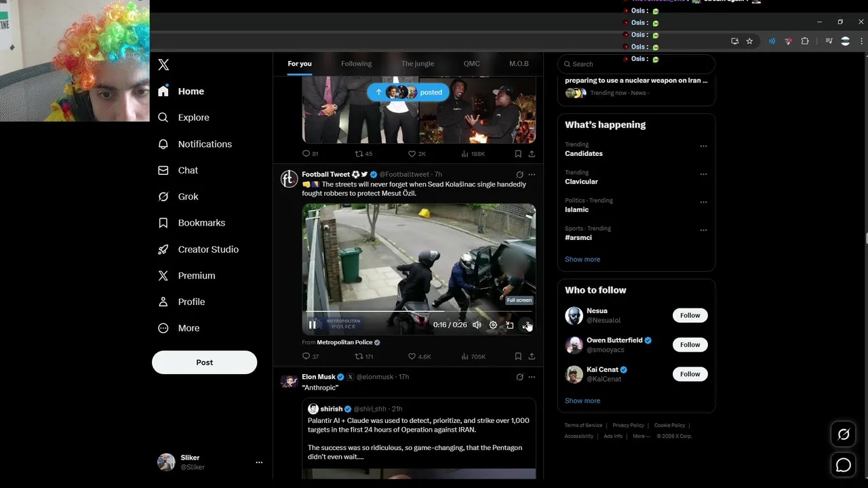
Task: Open options for #arsmci trend
Action: coord(703,230)
